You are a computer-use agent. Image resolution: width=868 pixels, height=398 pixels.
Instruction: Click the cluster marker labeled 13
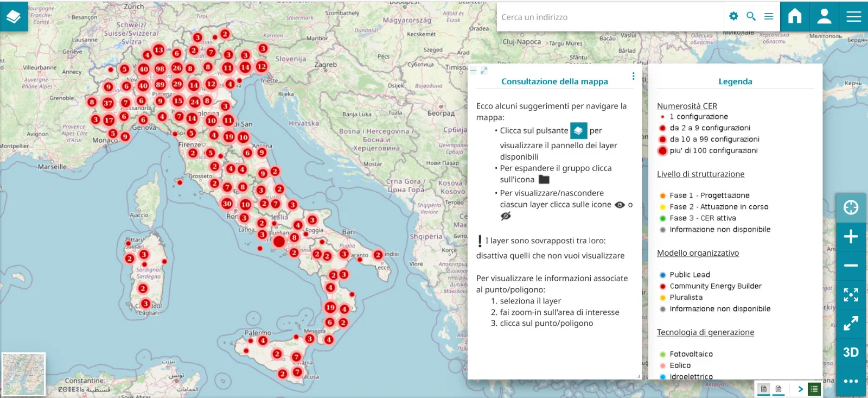(x=158, y=50)
